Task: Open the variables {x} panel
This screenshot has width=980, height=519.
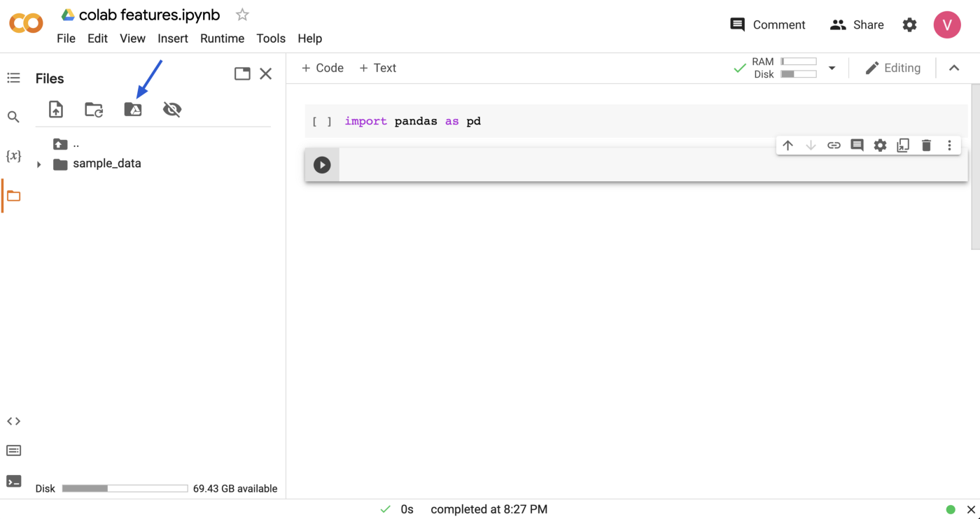Action: click(13, 156)
